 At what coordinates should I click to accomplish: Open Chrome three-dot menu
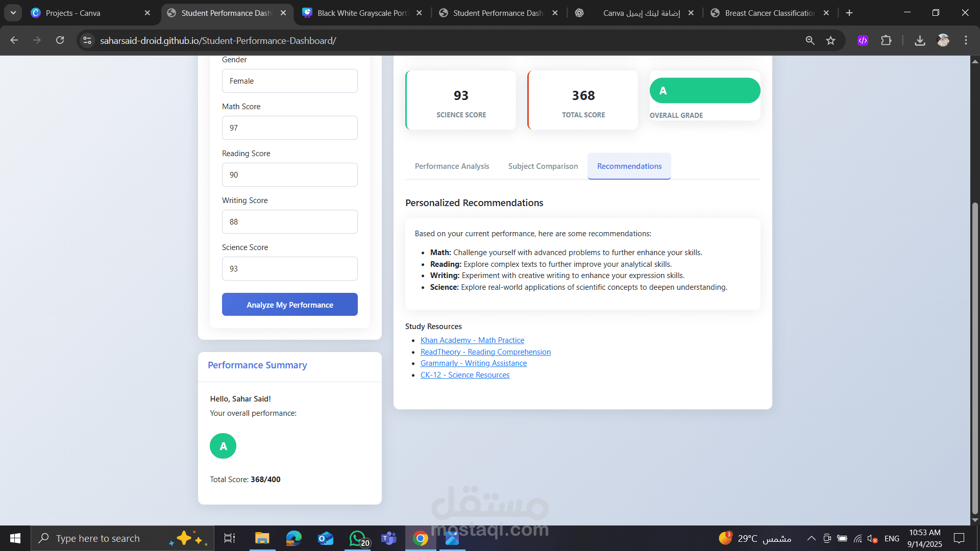pyautogui.click(x=966, y=40)
